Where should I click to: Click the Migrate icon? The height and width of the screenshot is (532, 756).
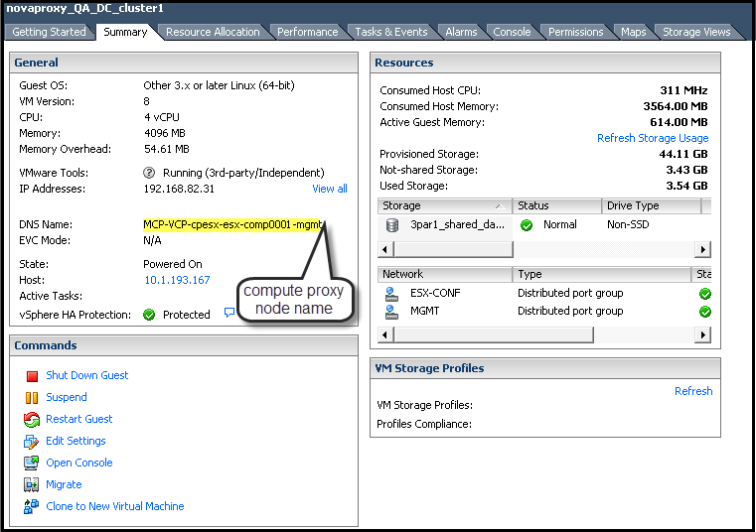point(30,485)
